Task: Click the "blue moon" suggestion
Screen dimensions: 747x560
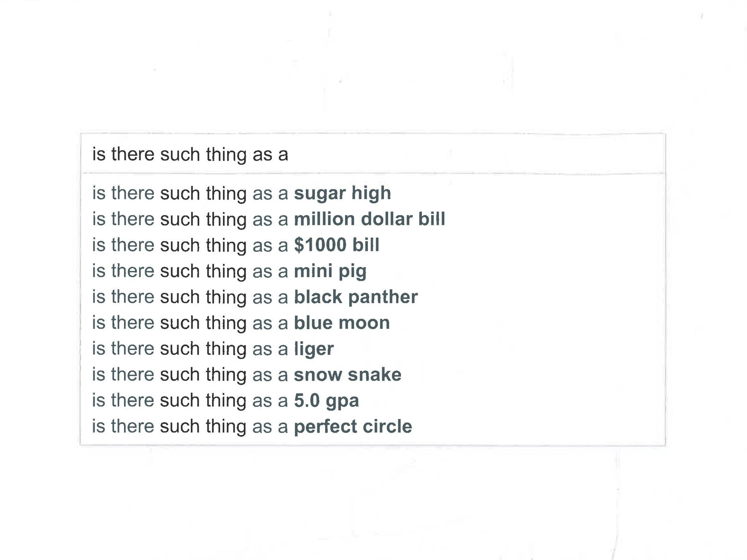Action: (241, 323)
